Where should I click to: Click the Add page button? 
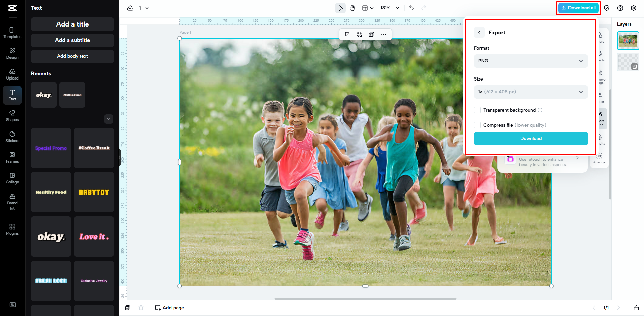click(x=169, y=308)
